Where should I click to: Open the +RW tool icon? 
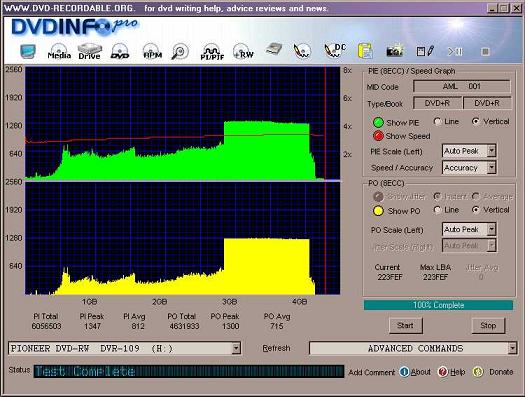point(243,51)
